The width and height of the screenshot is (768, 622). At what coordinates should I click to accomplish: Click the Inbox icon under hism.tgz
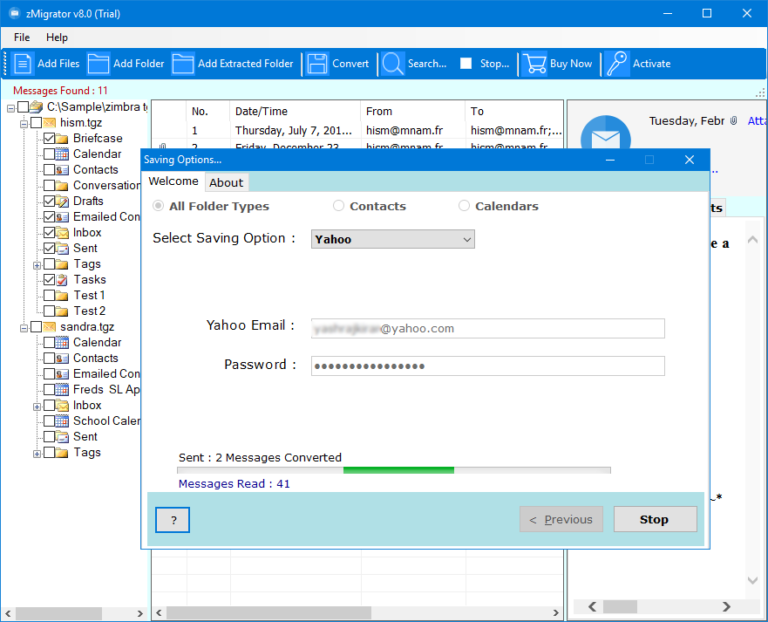click(x=62, y=233)
